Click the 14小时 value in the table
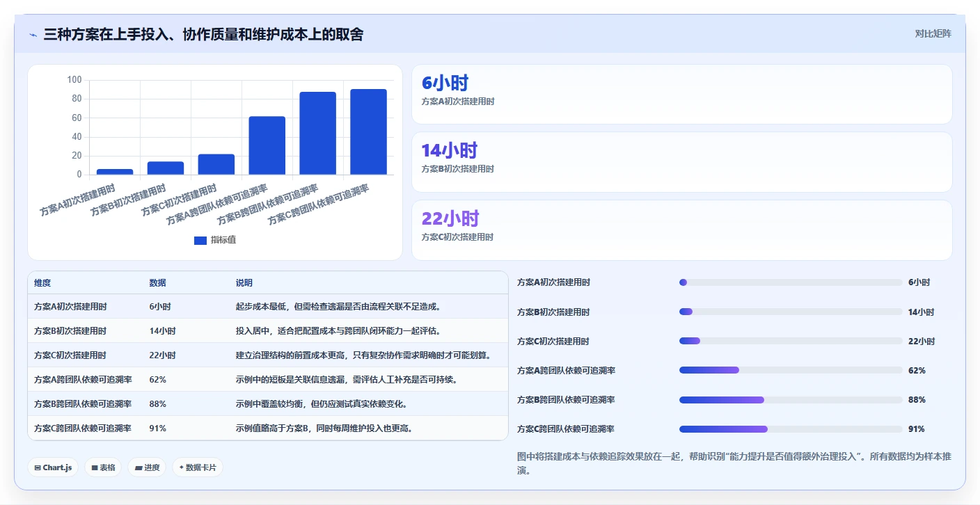 162,331
